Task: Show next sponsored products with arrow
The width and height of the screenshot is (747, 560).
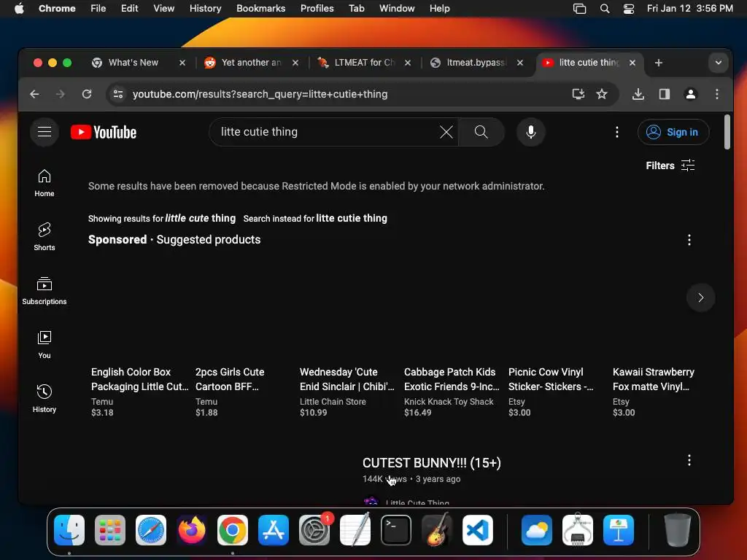Action: [701, 297]
